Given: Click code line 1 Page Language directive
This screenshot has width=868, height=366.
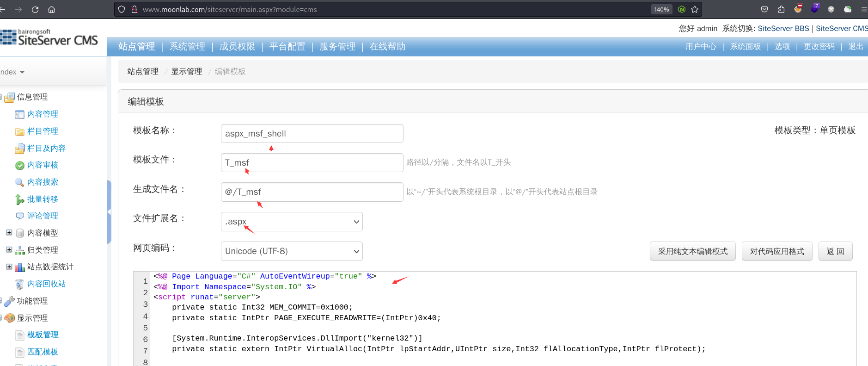Looking at the screenshot, I should point(265,276).
